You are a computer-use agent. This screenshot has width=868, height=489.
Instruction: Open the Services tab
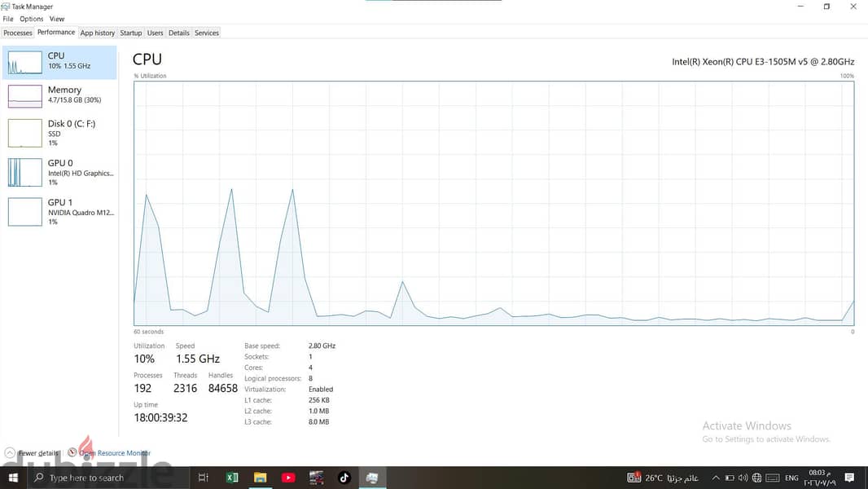point(207,33)
